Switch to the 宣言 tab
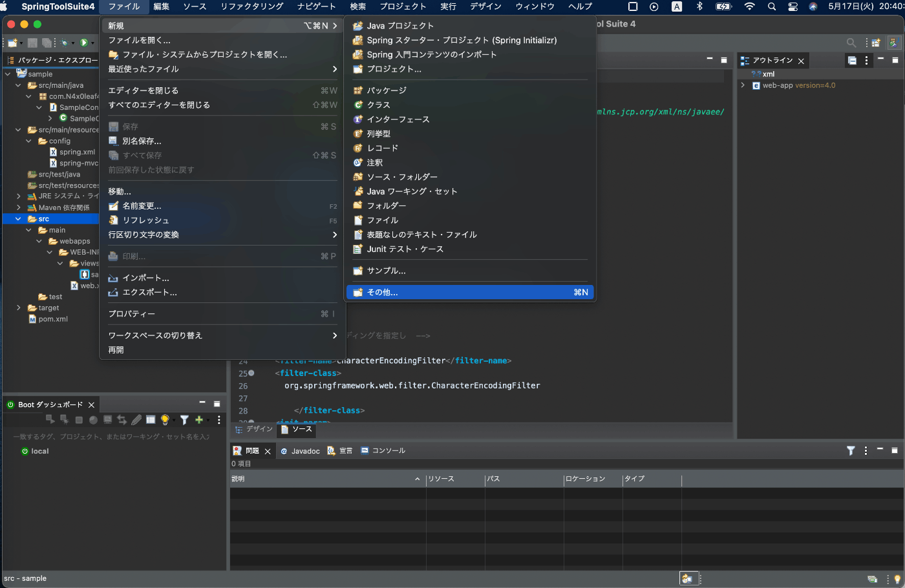This screenshot has height=588, width=905. (x=340, y=451)
